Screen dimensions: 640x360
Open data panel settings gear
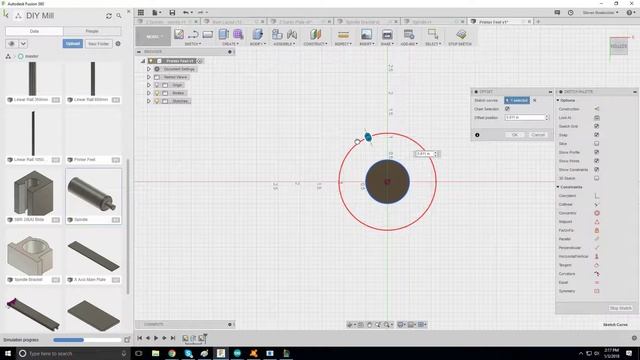(x=118, y=43)
